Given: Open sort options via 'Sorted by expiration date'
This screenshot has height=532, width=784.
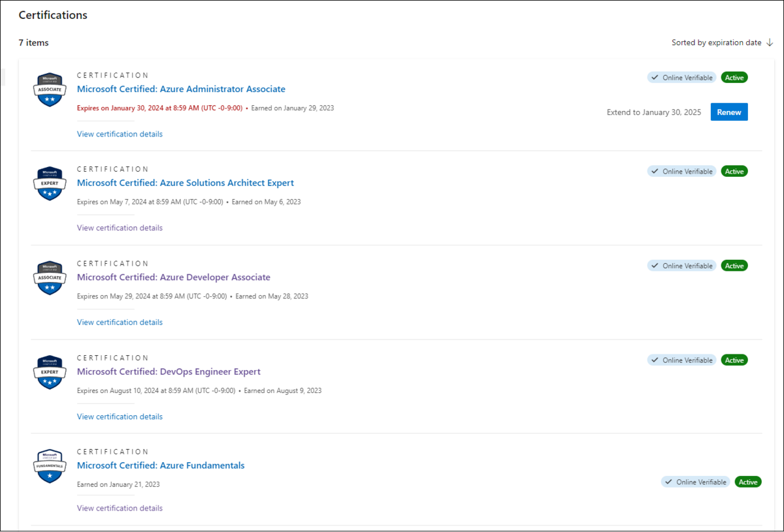Looking at the screenshot, I should [x=717, y=42].
